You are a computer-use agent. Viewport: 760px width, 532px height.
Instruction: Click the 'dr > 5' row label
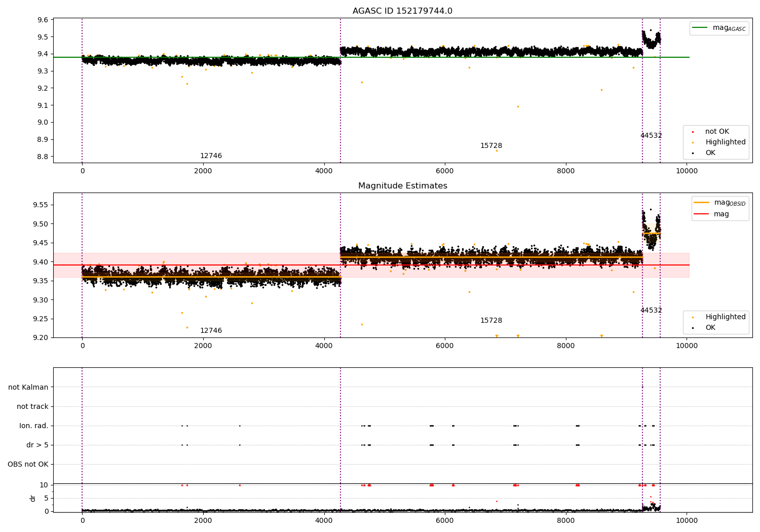[x=37, y=445]
